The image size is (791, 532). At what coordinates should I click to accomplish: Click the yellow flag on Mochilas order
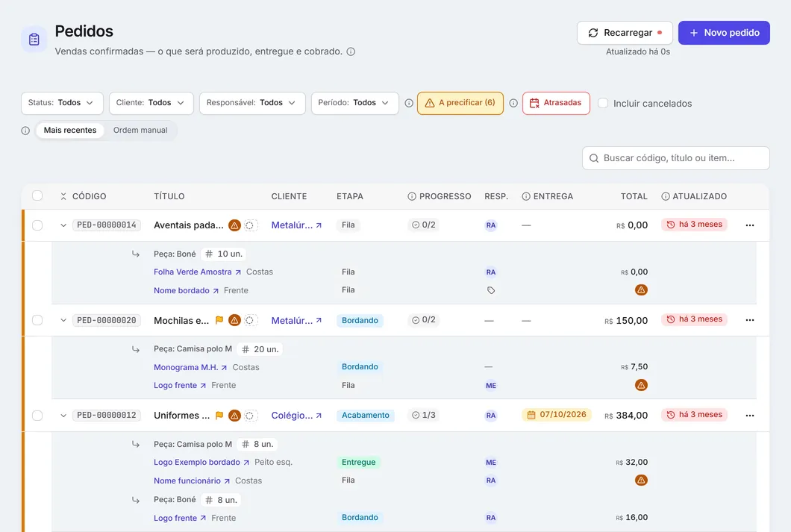219,319
